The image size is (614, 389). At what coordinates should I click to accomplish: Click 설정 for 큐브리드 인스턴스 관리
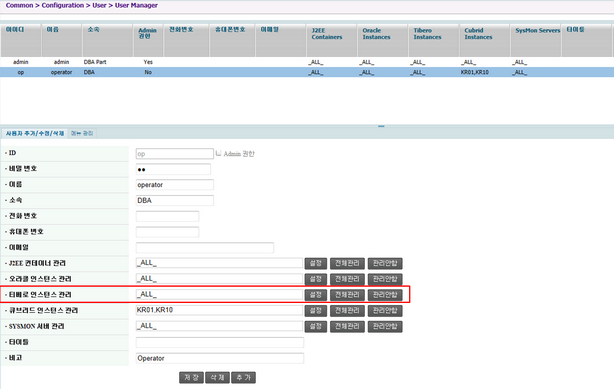coord(316,311)
